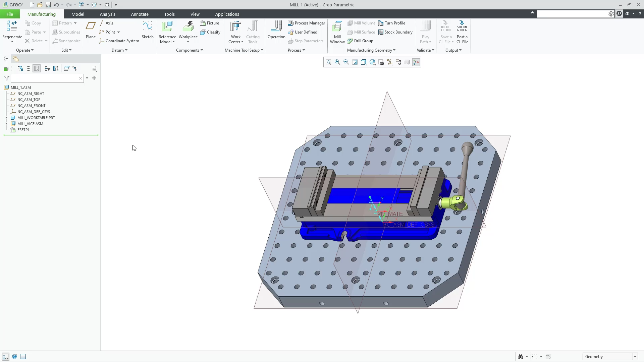
Task: Click the Coordinate System button
Action: tap(119, 41)
